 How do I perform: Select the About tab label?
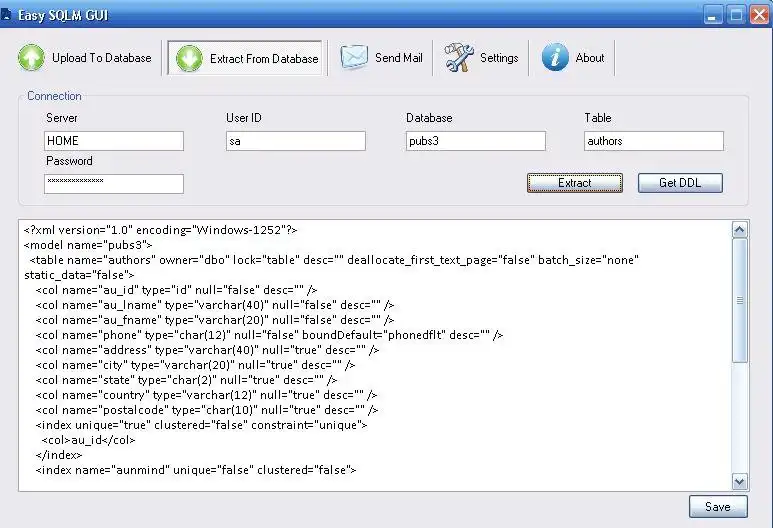[x=590, y=58]
